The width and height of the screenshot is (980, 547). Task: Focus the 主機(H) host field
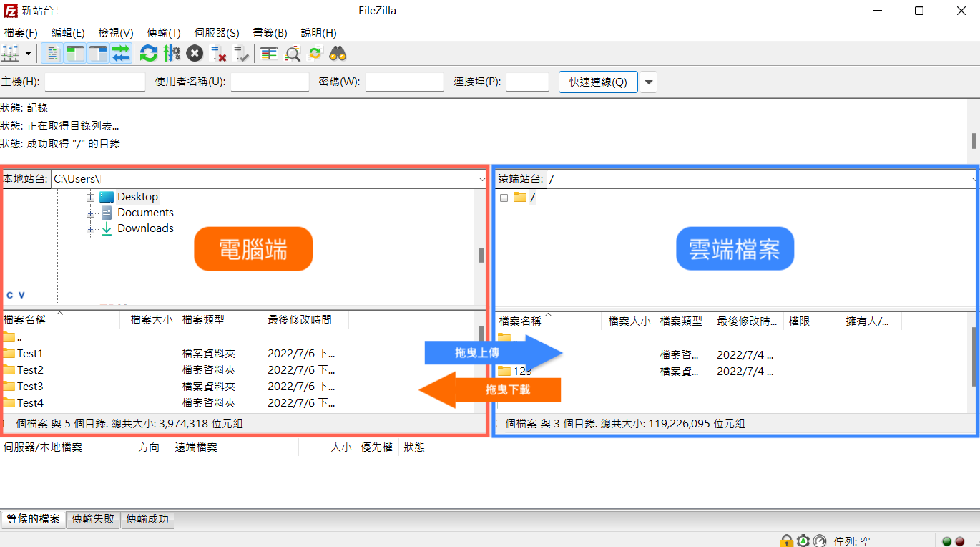[95, 82]
